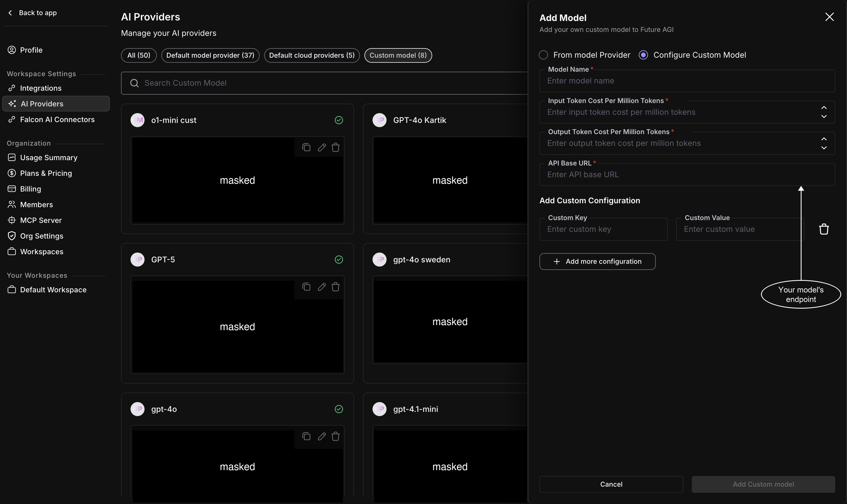Image resolution: width=847 pixels, height=504 pixels.
Task: Focus the Custom Key input field
Action: [x=603, y=229]
